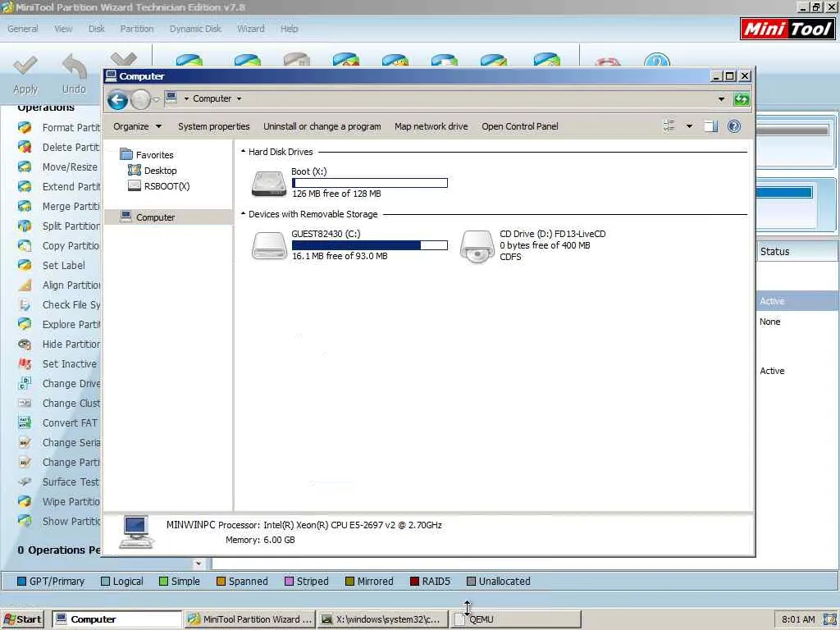Click the Show Partition operation icon

[x=25, y=521]
